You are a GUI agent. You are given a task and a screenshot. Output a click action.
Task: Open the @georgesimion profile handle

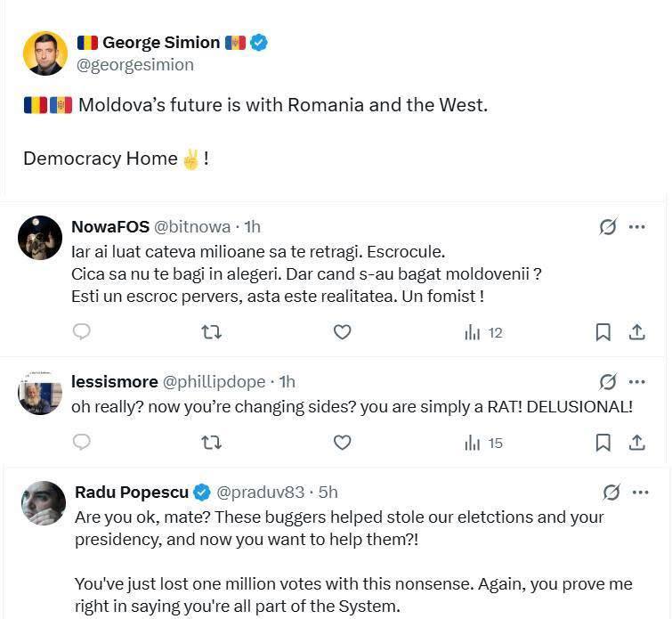(x=135, y=65)
